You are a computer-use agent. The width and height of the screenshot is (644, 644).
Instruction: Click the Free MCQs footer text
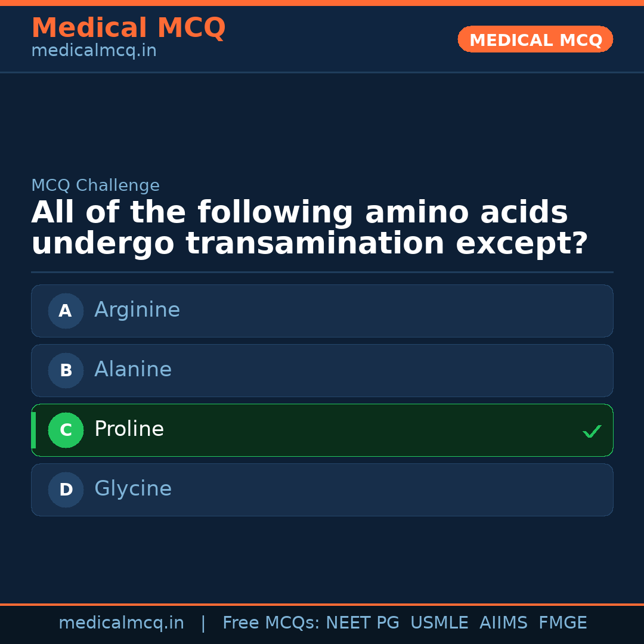[x=271, y=623]
